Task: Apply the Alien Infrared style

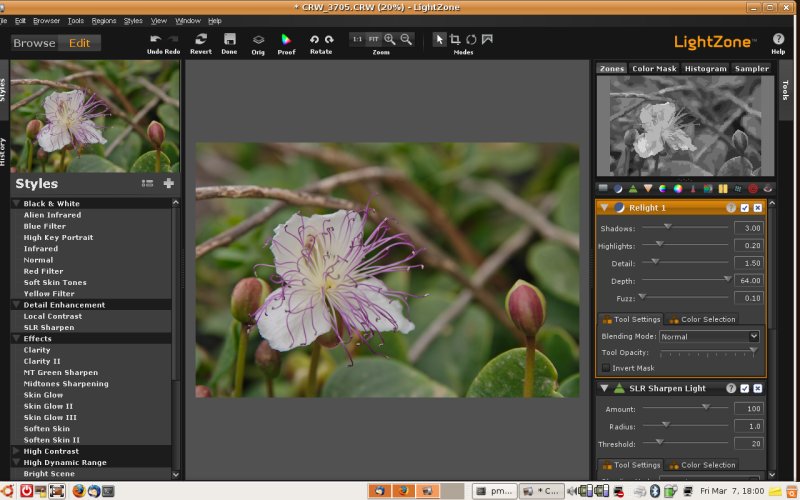Action: (52, 215)
